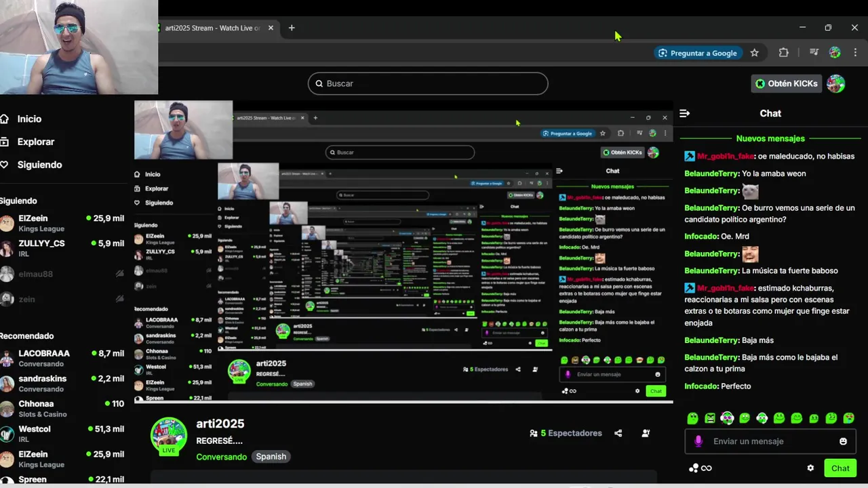Open Spreen channel in the sidebar

[62, 479]
